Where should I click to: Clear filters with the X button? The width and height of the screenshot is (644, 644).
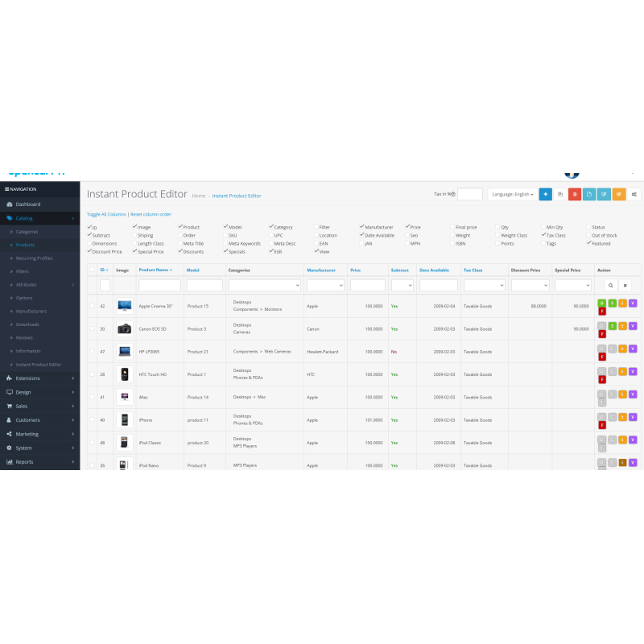[625, 285]
